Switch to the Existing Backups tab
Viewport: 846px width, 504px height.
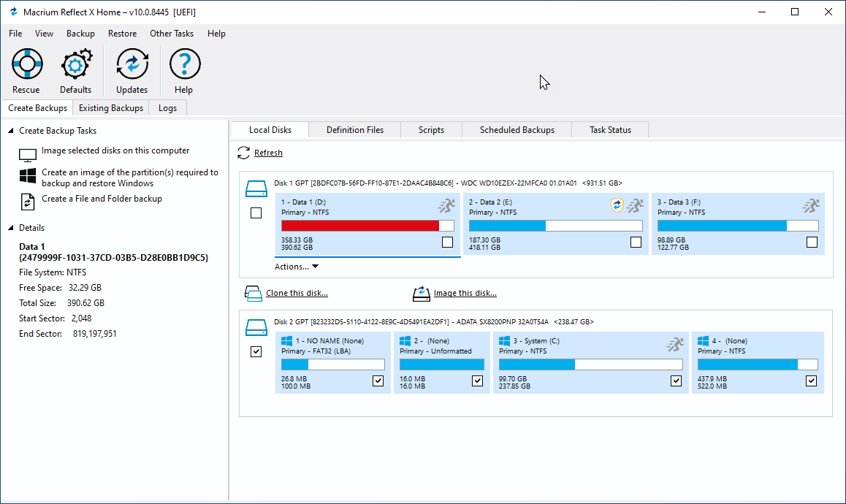point(111,108)
